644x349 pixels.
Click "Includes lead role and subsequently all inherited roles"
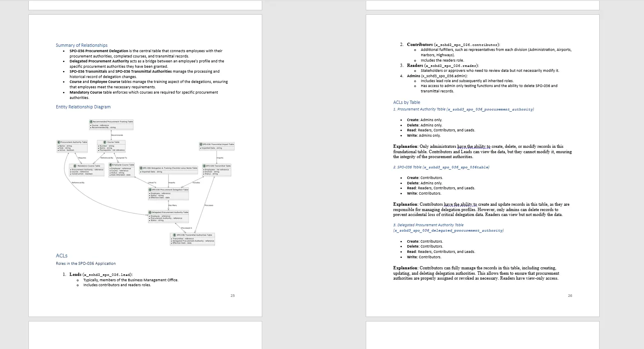(x=467, y=81)
